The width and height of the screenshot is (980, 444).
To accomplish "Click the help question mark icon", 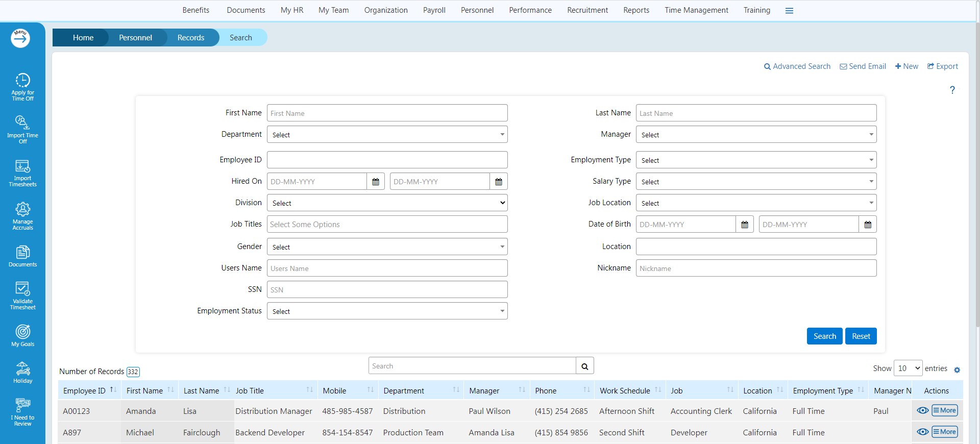I will [x=952, y=90].
